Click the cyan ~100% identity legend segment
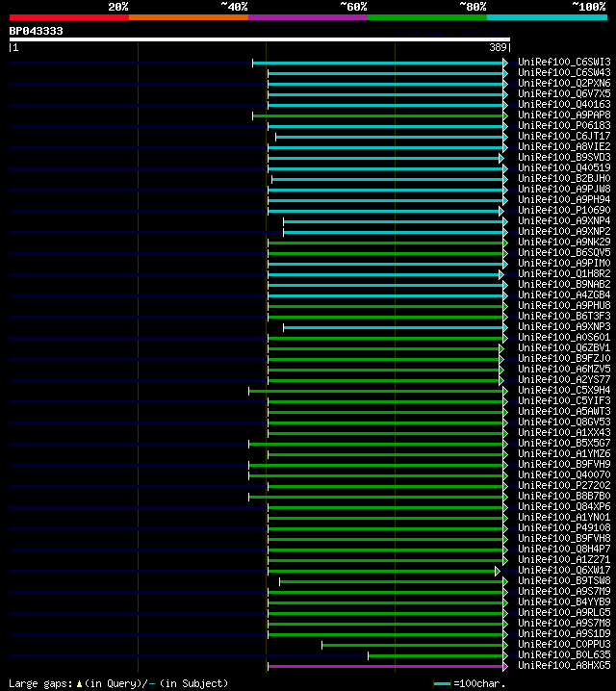 click(x=547, y=17)
